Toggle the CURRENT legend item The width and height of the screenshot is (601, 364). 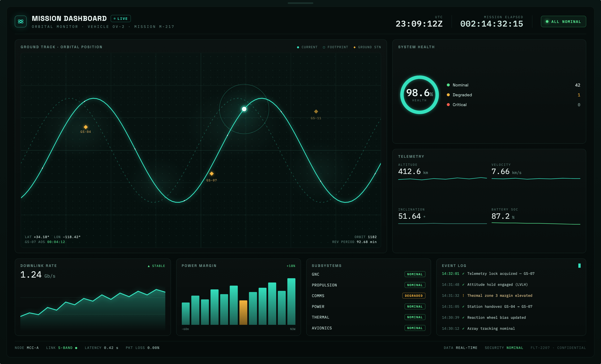[307, 47]
